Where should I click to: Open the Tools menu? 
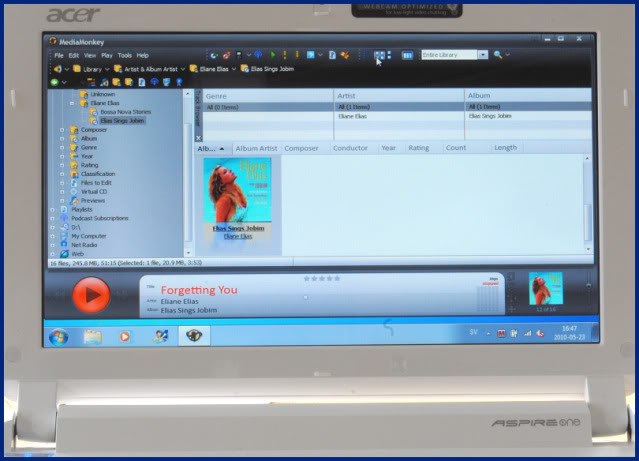coord(125,55)
